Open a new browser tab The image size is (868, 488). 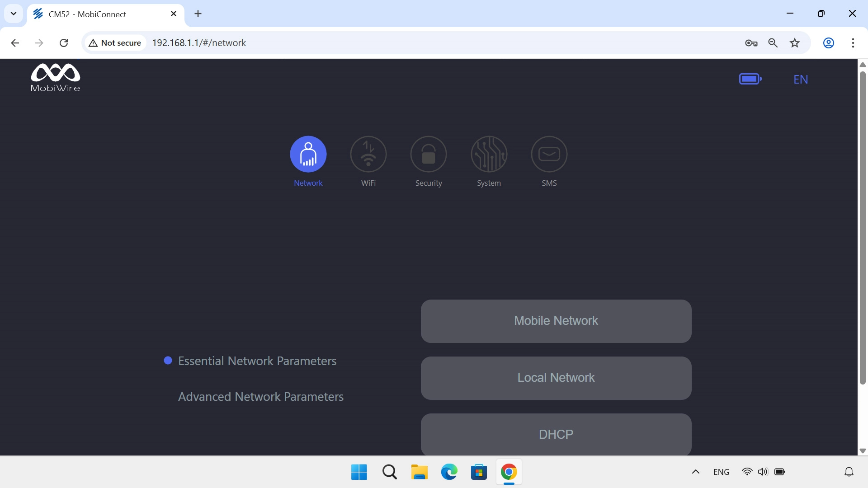(198, 14)
